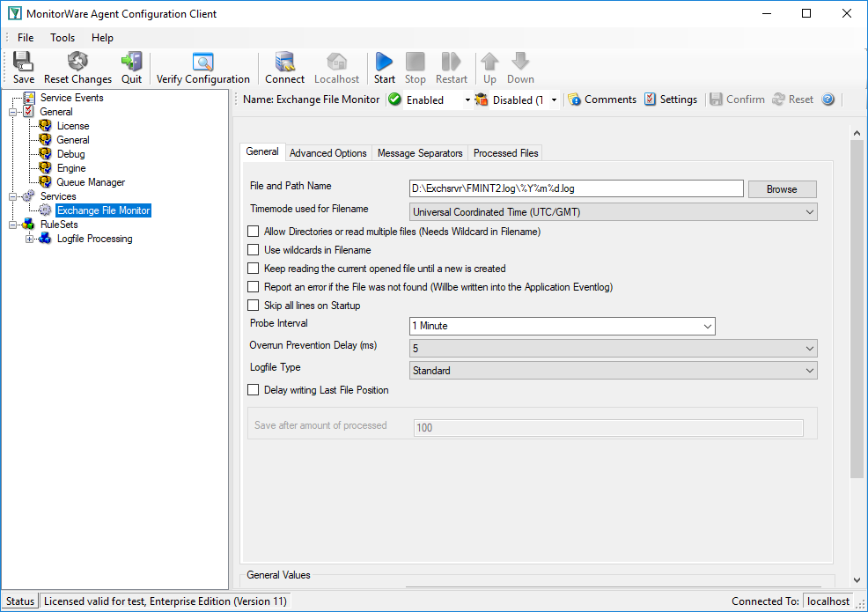Select the Logfile Processing ruleset
Image resolution: width=868 pixels, height=612 pixels.
[95, 240]
